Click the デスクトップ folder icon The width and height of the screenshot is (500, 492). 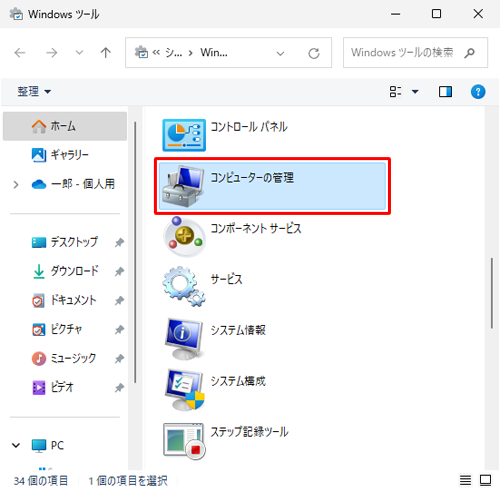(39, 242)
